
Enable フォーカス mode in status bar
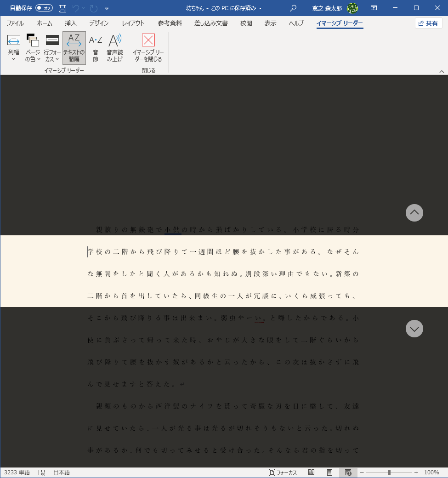(283, 472)
